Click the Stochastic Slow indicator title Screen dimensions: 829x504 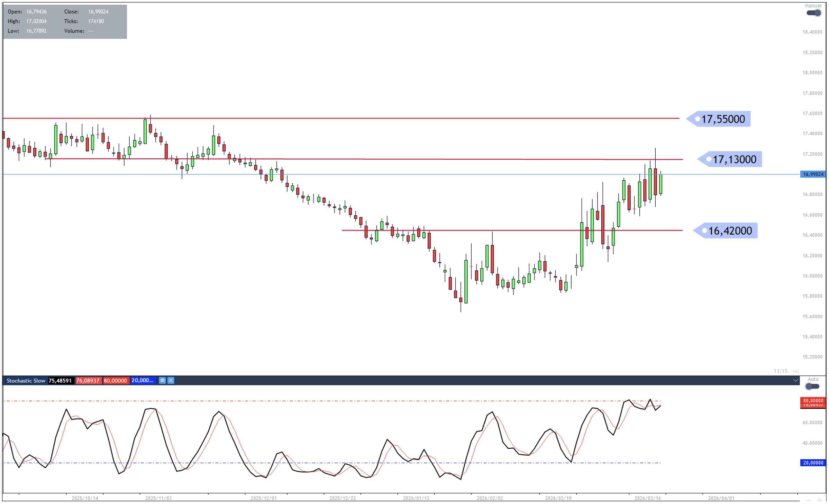(x=26, y=381)
